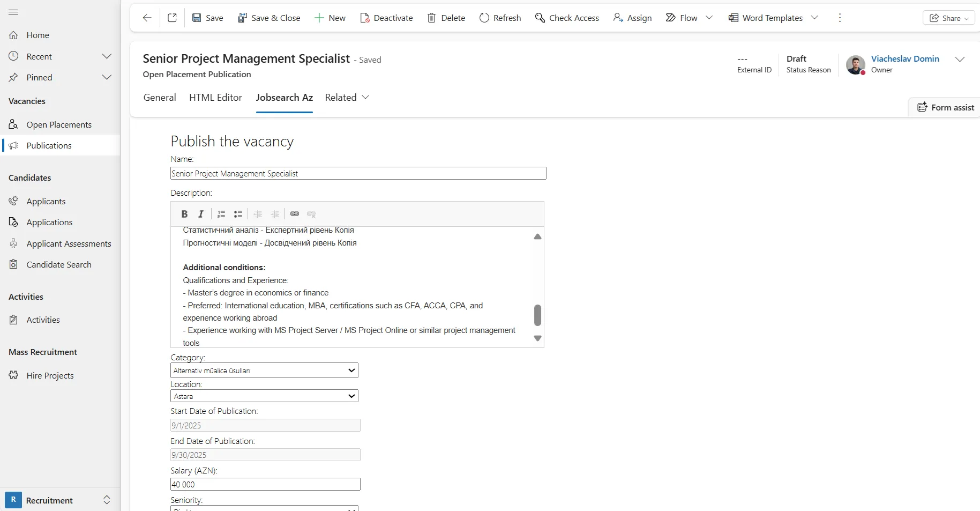Open record in new window icon

pos(172,18)
